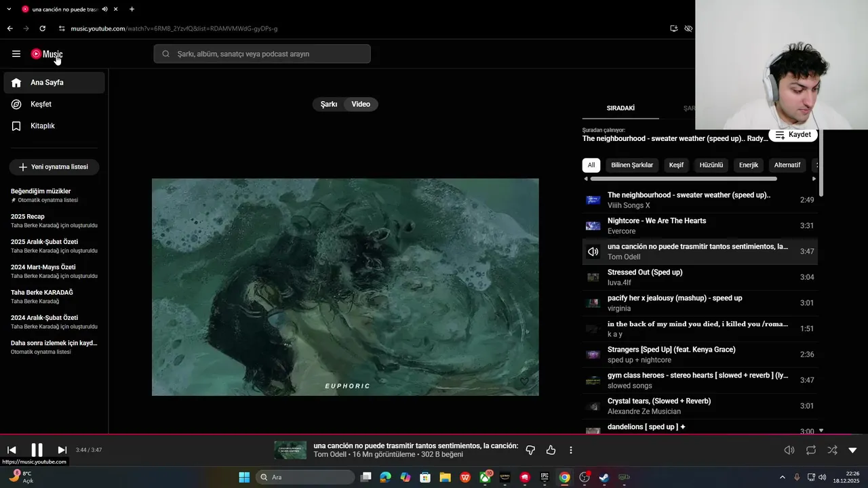The width and height of the screenshot is (868, 488).
Task: Go to Ana Sayfa home page
Action: coord(54,83)
